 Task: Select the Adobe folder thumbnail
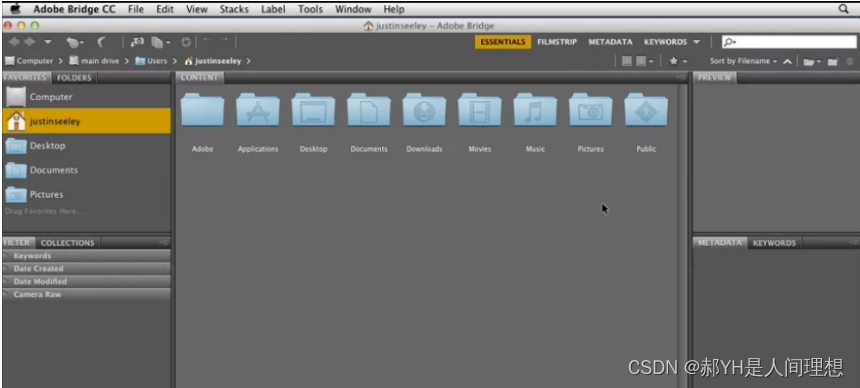(x=202, y=110)
